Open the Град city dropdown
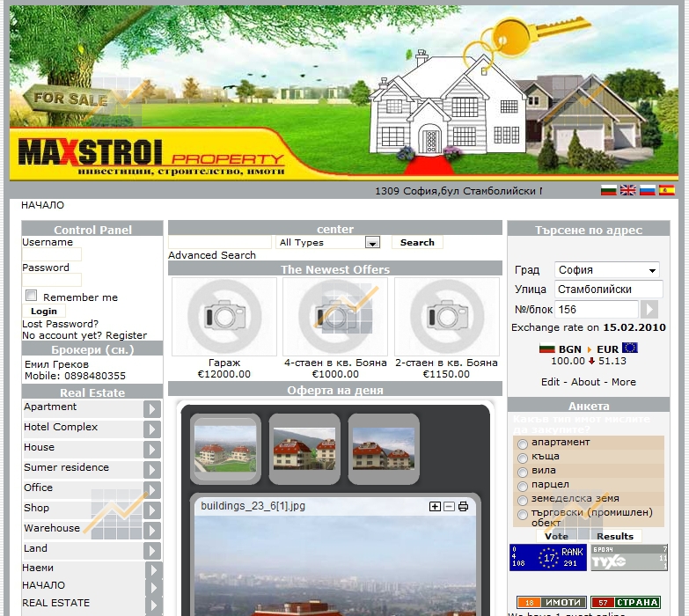Screen dimensions: 689x616 click(607, 270)
